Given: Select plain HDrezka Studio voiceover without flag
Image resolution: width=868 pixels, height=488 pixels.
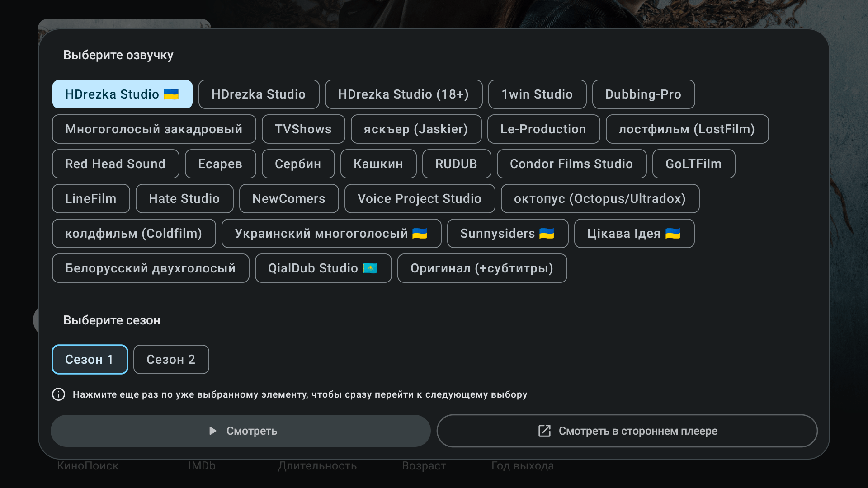Looking at the screenshot, I should tap(259, 94).
